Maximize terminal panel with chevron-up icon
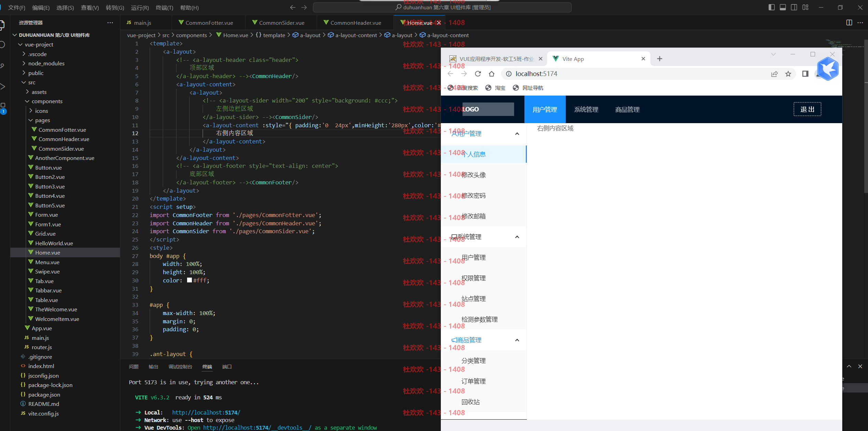Screen dimensions: 868x431 pyautogui.click(x=849, y=366)
